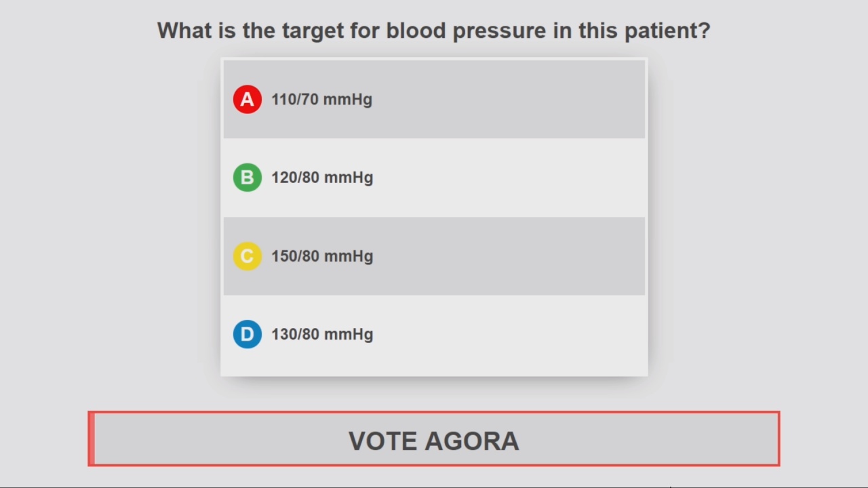
Task: Click the green B circle icon
Action: click(x=248, y=178)
